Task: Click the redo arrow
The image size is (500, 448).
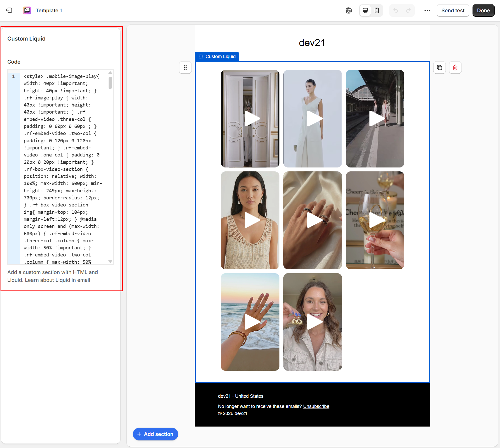Action: click(x=408, y=10)
